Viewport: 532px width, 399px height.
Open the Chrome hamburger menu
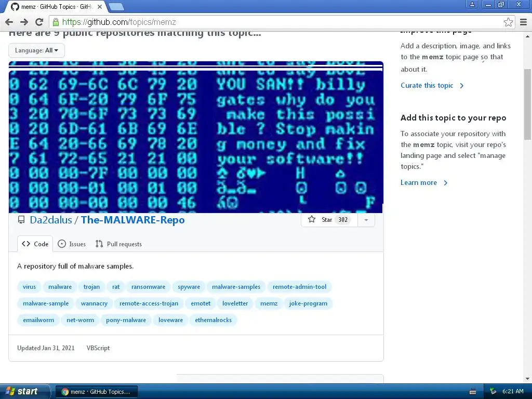(524, 22)
